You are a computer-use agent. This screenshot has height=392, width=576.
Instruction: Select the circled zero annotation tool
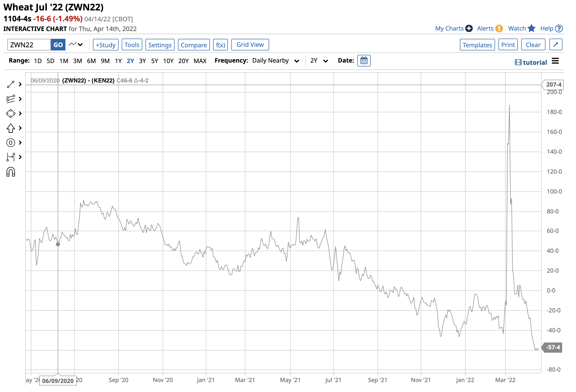click(11, 143)
